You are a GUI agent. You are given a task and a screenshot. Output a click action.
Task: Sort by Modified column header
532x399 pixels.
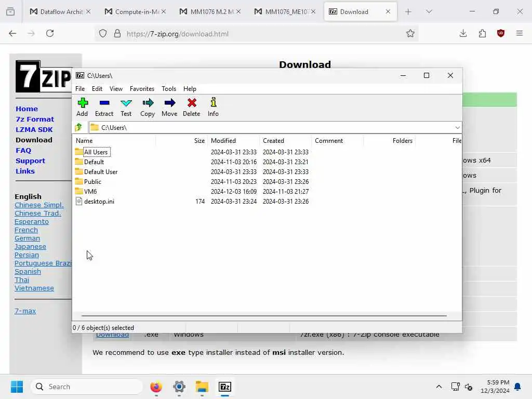pyautogui.click(x=233, y=140)
